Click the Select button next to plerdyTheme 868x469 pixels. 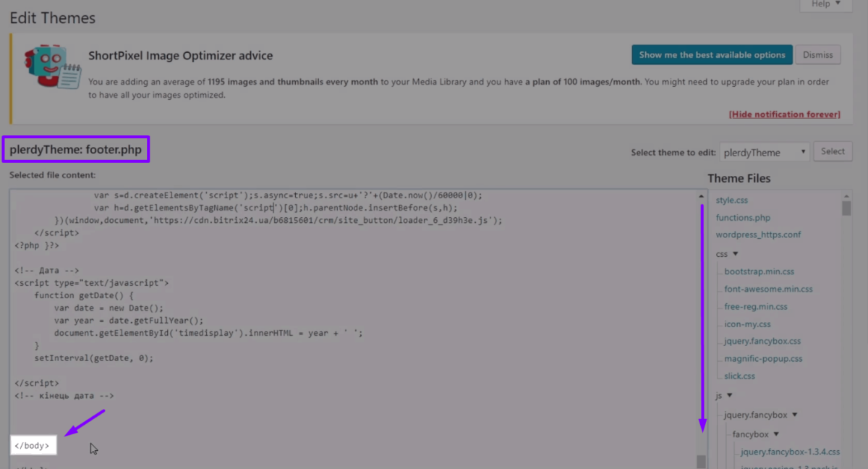click(x=833, y=151)
